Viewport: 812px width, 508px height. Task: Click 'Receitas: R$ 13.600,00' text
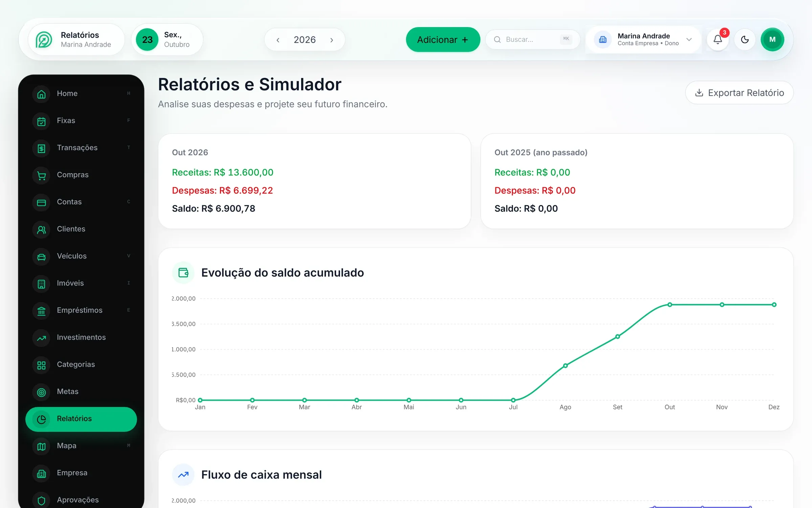coord(223,172)
